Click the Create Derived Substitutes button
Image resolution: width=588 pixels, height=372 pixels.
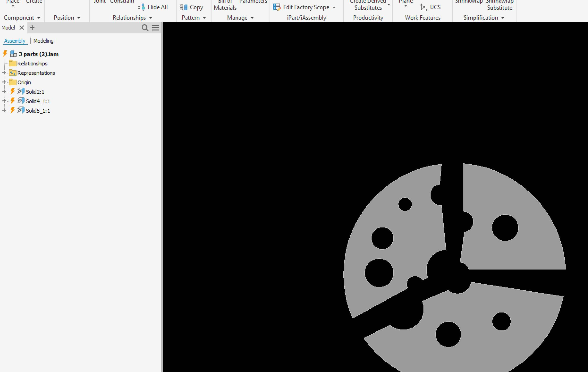368,5
